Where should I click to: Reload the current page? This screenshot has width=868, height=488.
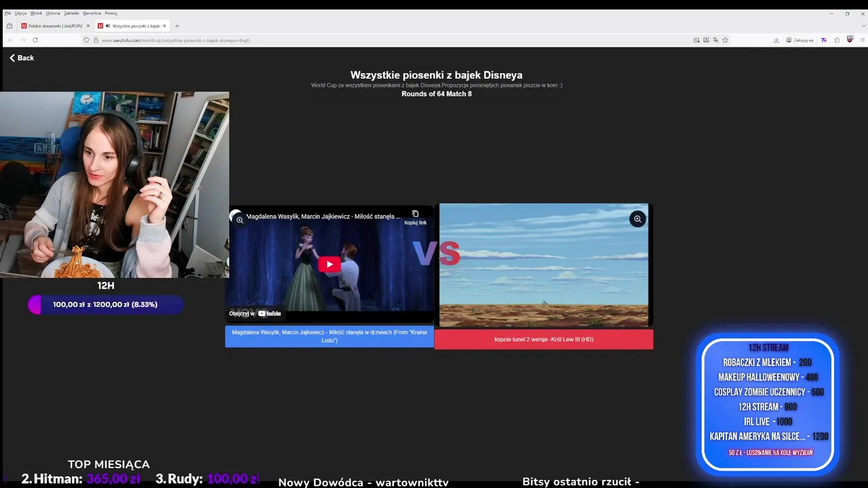35,40
